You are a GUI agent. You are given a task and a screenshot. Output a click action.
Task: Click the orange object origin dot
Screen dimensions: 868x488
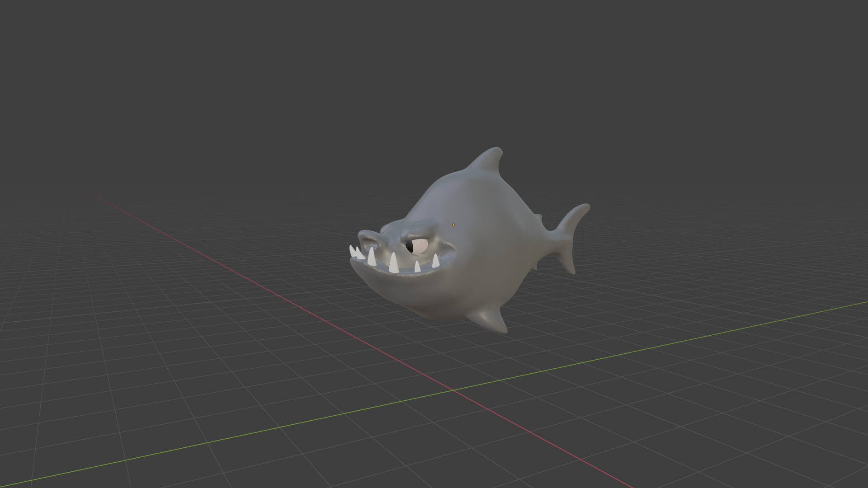pos(453,225)
